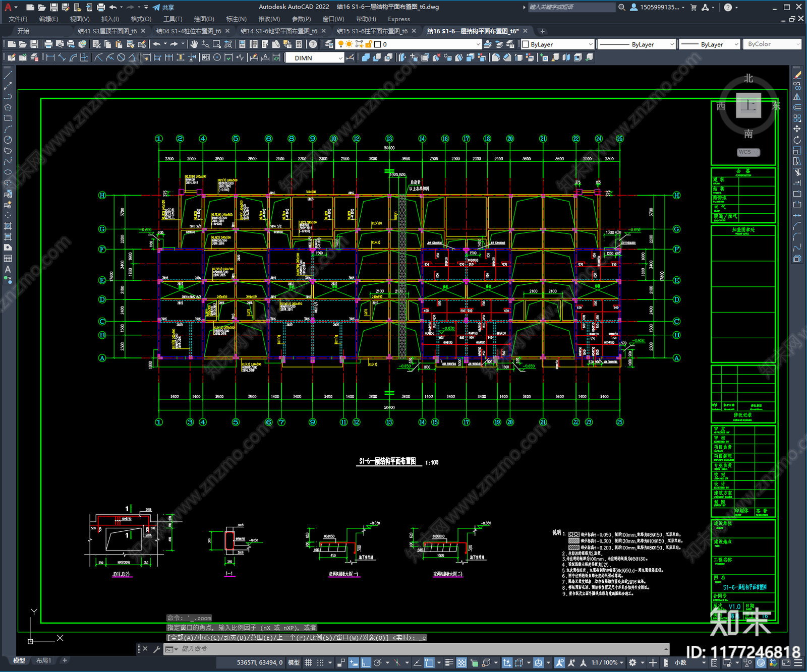Open the 标注(N) menu

pos(236,19)
